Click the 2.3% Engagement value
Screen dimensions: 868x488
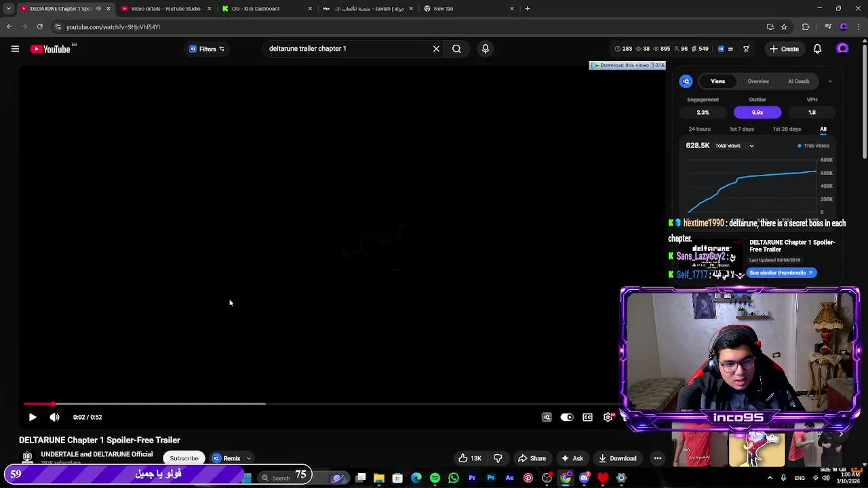click(703, 113)
